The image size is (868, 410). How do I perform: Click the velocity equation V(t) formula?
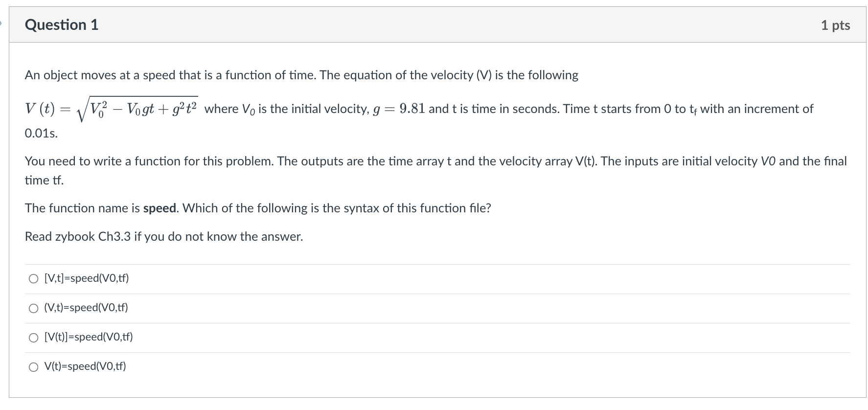coord(110,109)
